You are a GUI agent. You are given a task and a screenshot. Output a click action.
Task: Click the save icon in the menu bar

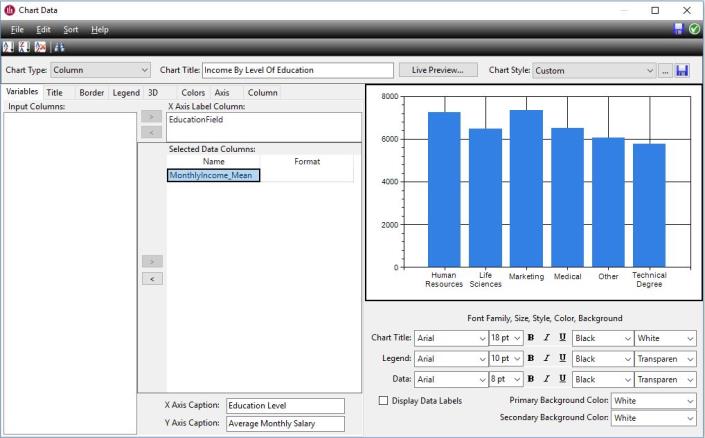coord(679,30)
